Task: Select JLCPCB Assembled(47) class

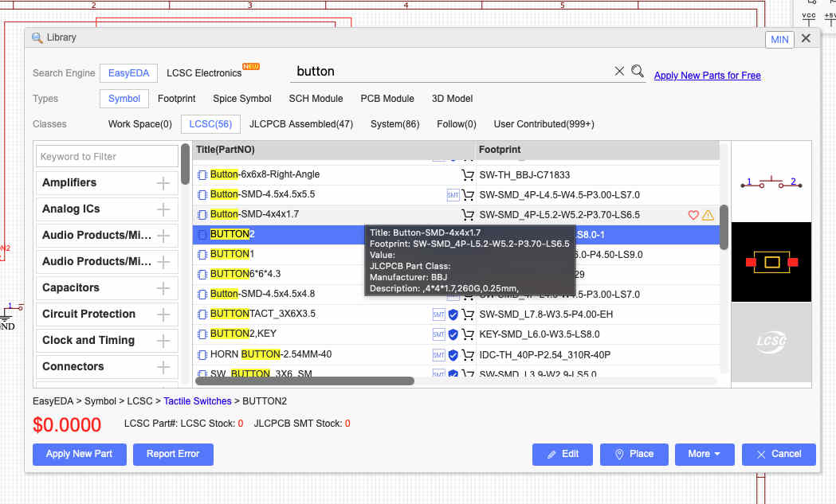Action: point(301,124)
